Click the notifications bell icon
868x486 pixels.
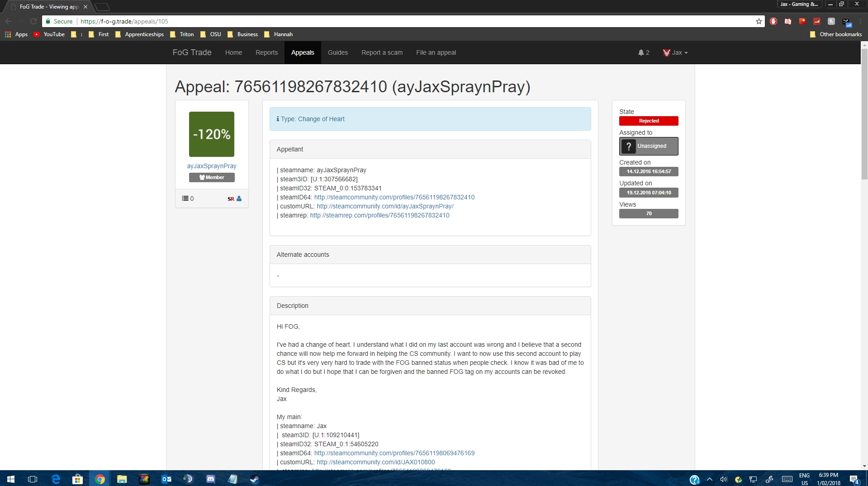click(x=641, y=53)
